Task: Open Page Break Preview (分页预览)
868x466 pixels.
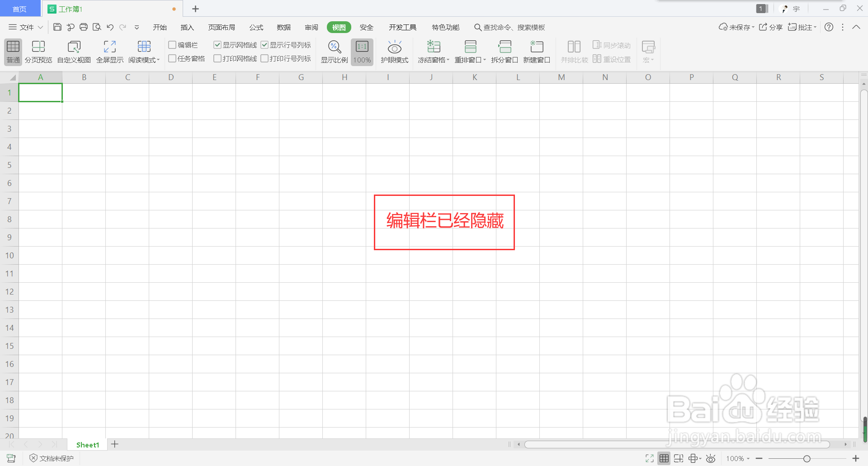Action: click(x=38, y=52)
